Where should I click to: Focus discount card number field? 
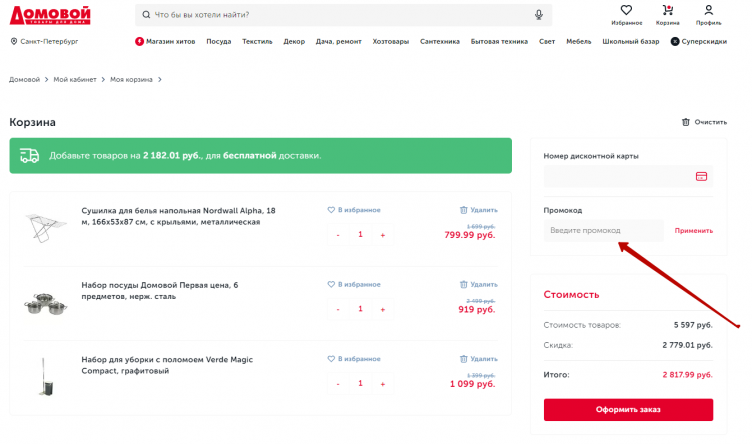628,176
